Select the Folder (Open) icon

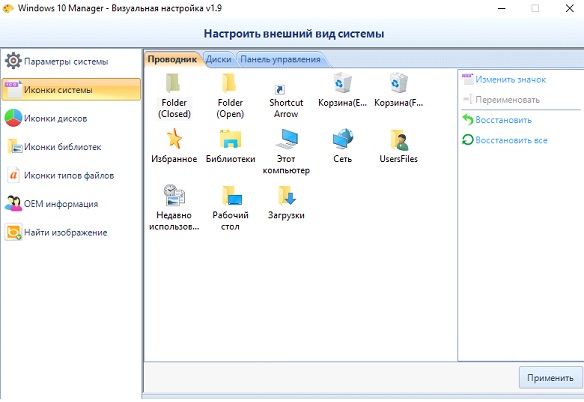(x=230, y=96)
